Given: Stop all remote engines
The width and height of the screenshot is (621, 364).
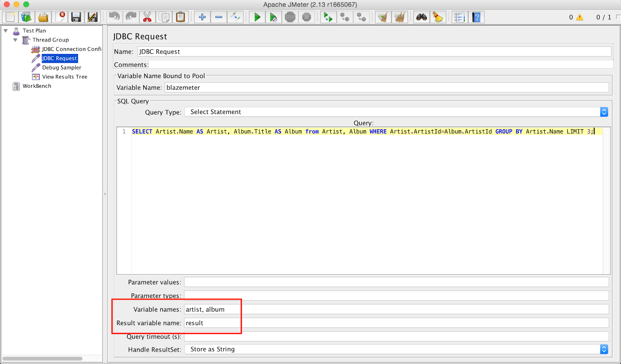Looking at the screenshot, I should (345, 17).
